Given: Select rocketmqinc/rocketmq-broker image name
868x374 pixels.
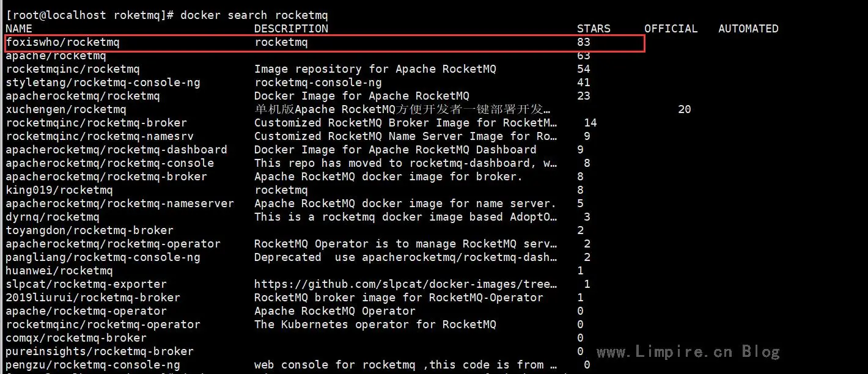Looking at the screenshot, I should click(96, 123).
